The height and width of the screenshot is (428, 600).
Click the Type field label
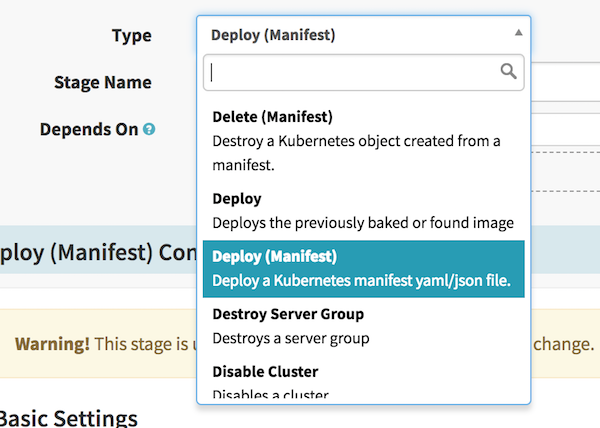point(131,35)
